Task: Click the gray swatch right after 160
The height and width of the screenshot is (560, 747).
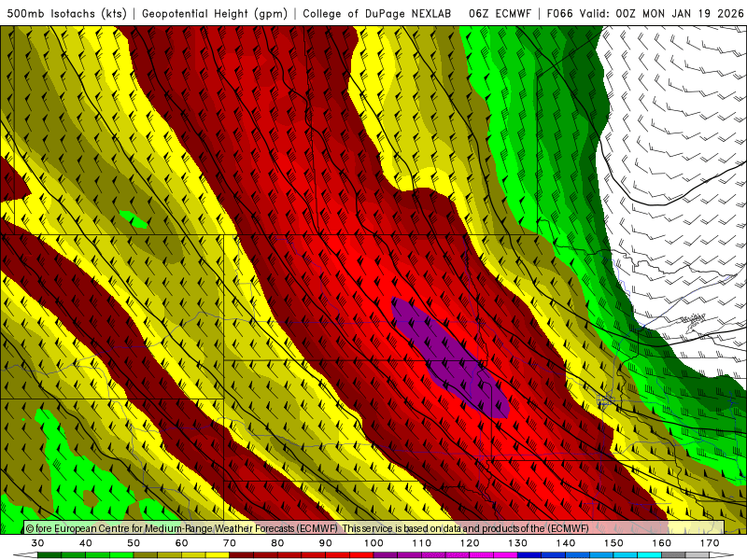Action: (673, 555)
